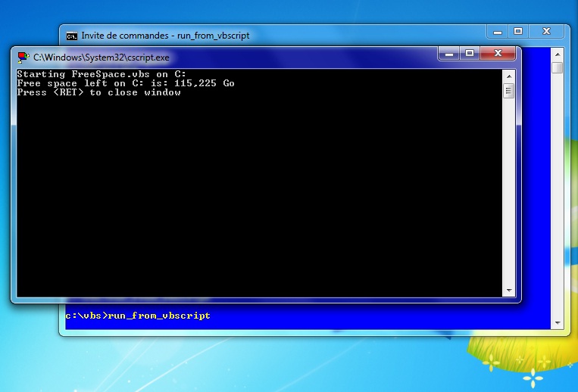Focus the Invite de commandes title bar
This screenshot has width=578, height=392.
click(303, 36)
